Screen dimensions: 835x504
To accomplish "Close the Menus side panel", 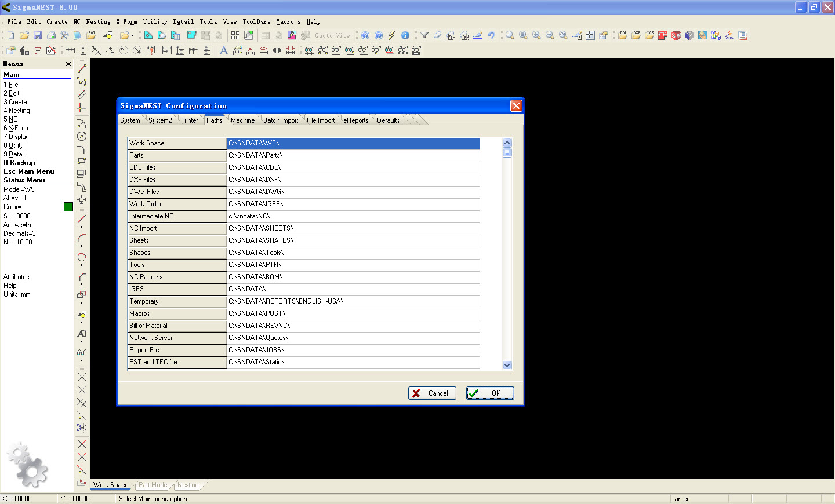I will click(x=68, y=64).
